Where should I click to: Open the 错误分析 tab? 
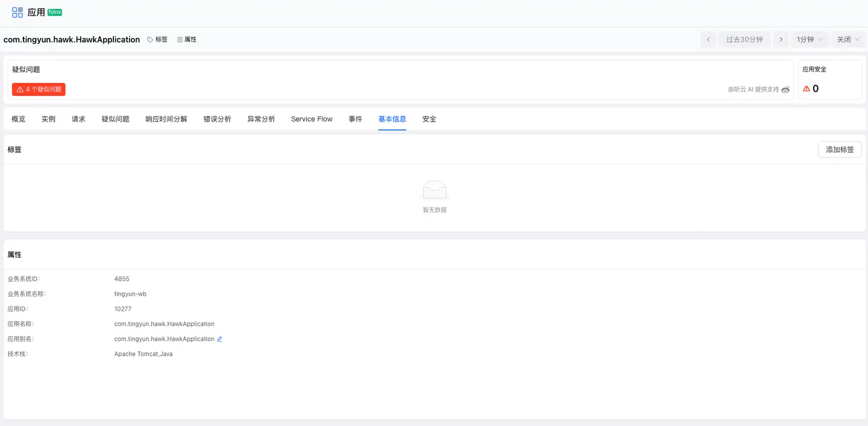pyautogui.click(x=217, y=119)
